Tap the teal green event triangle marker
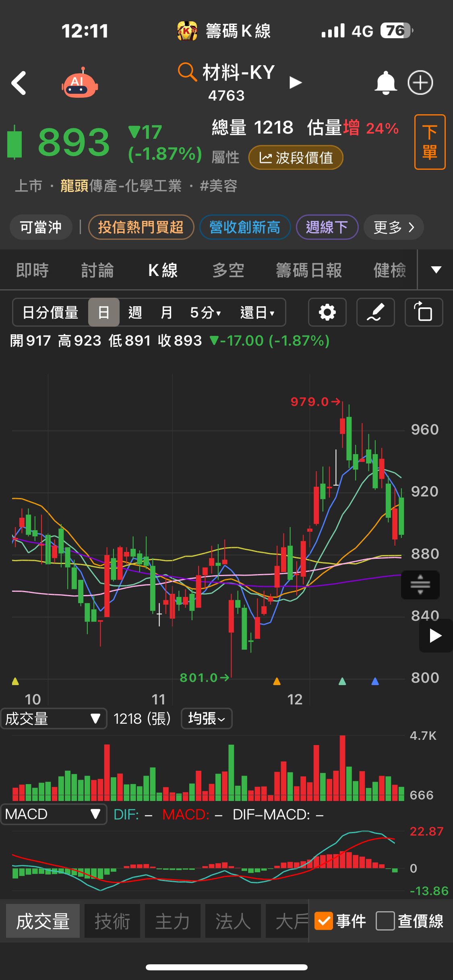 tap(342, 681)
